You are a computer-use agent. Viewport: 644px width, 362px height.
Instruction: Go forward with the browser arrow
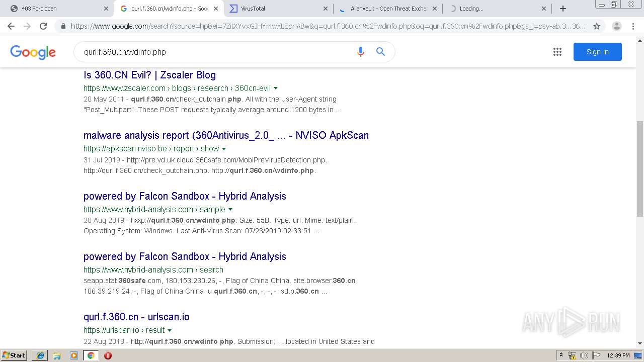27,26
